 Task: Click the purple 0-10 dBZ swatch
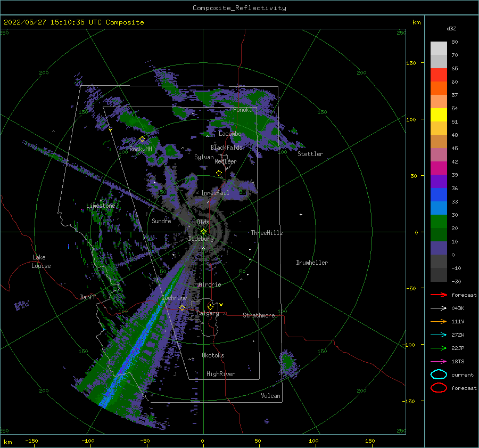click(439, 248)
